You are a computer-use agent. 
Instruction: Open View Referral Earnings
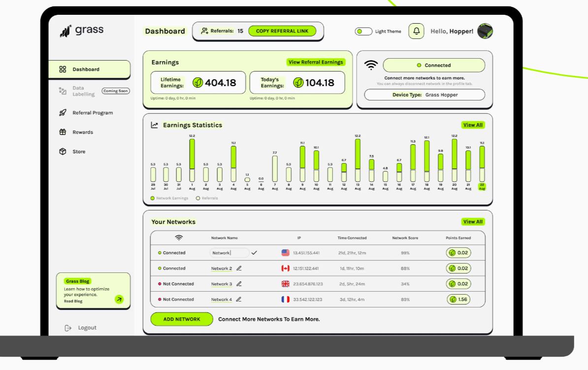[x=316, y=62]
